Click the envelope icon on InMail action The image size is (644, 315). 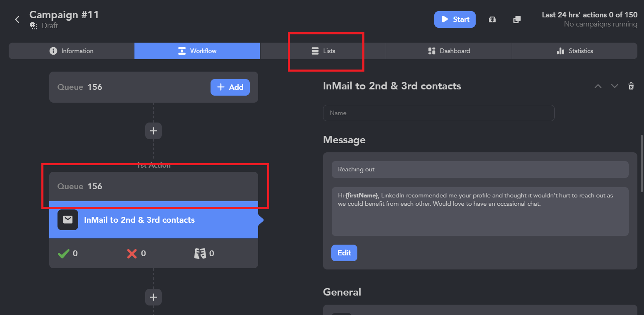(x=68, y=220)
